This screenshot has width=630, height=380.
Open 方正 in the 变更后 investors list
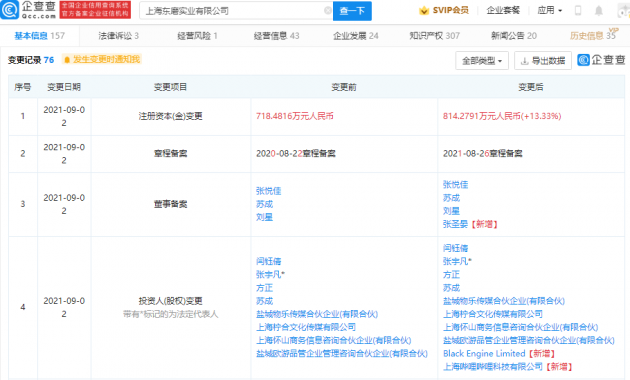(x=451, y=275)
